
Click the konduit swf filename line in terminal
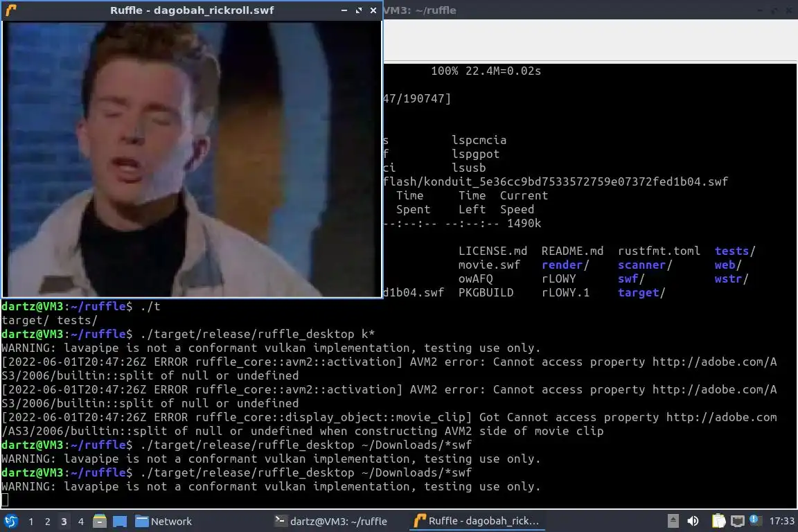click(x=556, y=181)
